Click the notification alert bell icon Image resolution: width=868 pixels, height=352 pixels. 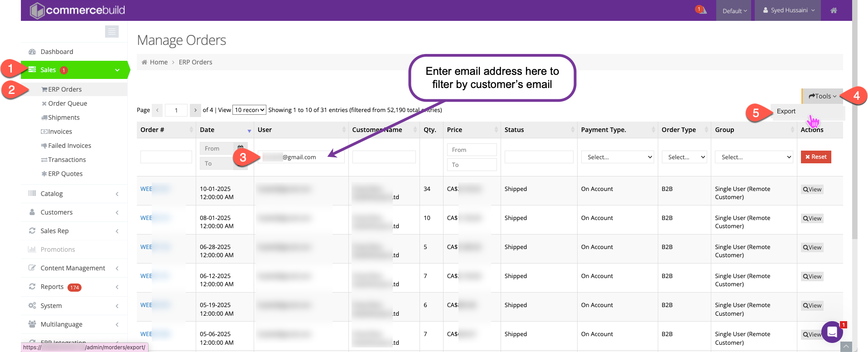tap(701, 10)
